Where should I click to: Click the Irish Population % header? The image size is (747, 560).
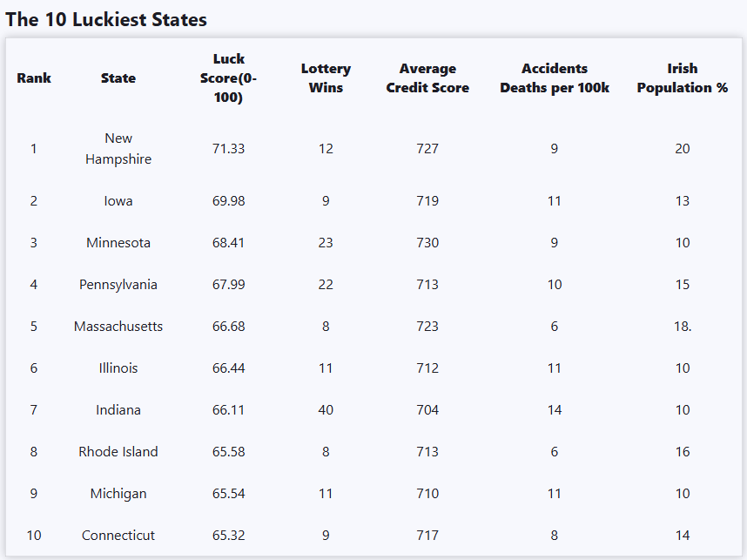pyautogui.click(x=682, y=78)
